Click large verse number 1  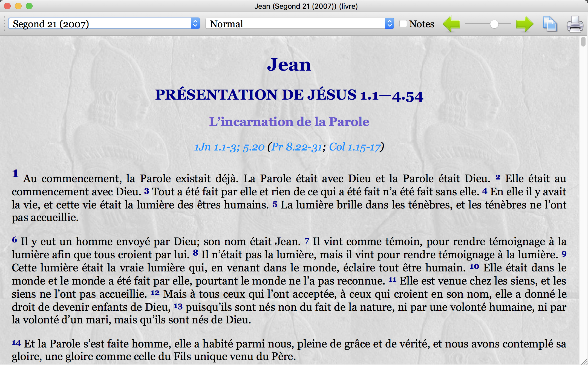[x=15, y=173]
